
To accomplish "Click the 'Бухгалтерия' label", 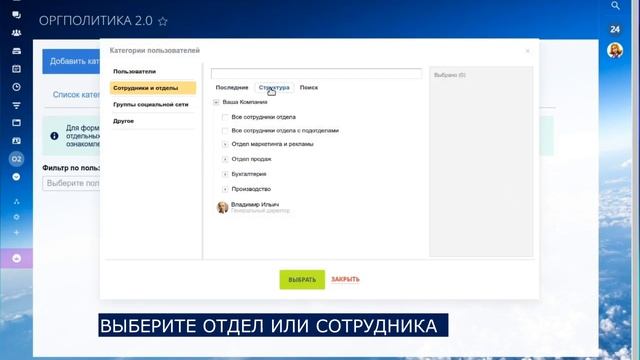I will coord(249,174).
